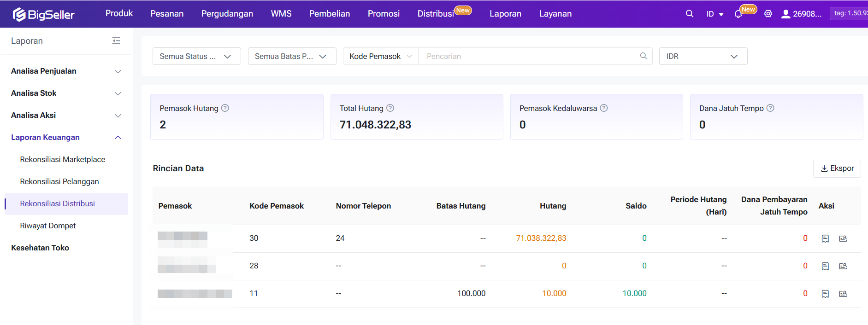Go to the Pergudangan menu
Image resolution: width=868 pixels, height=325 pixels.
click(x=227, y=14)
